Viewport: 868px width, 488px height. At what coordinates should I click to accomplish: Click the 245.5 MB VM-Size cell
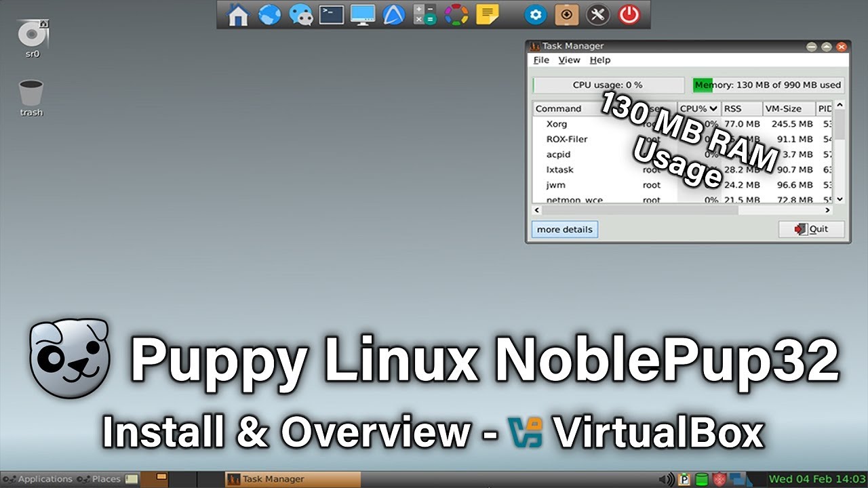pos(791,124)
